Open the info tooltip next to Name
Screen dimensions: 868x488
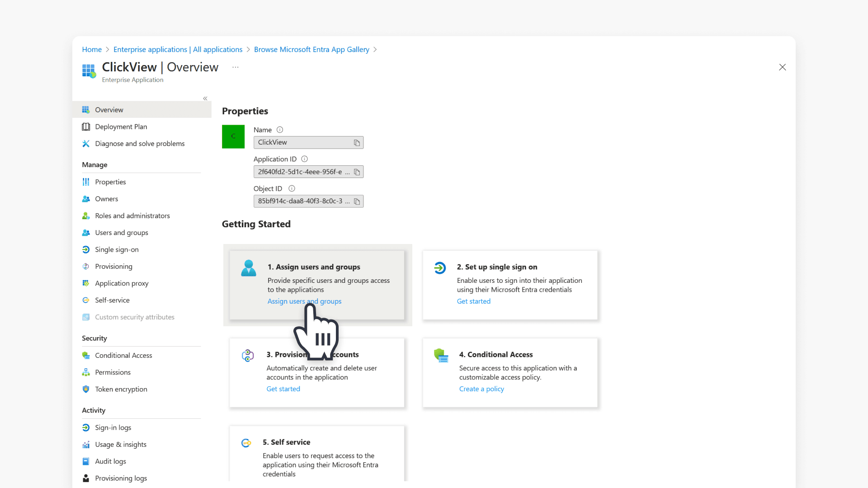[x=280, y=130]
